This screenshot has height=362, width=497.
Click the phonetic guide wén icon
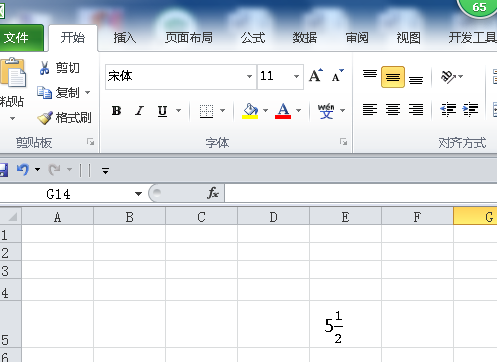pos(326,111)
